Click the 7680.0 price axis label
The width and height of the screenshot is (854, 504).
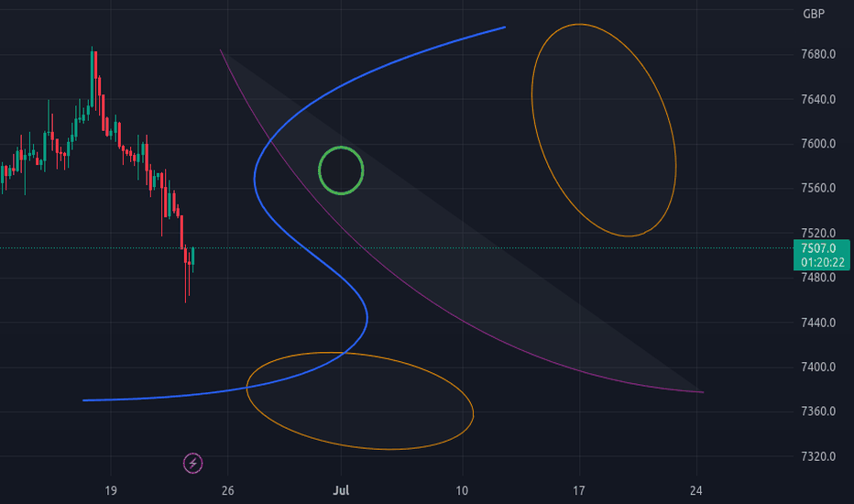[818, 54]
